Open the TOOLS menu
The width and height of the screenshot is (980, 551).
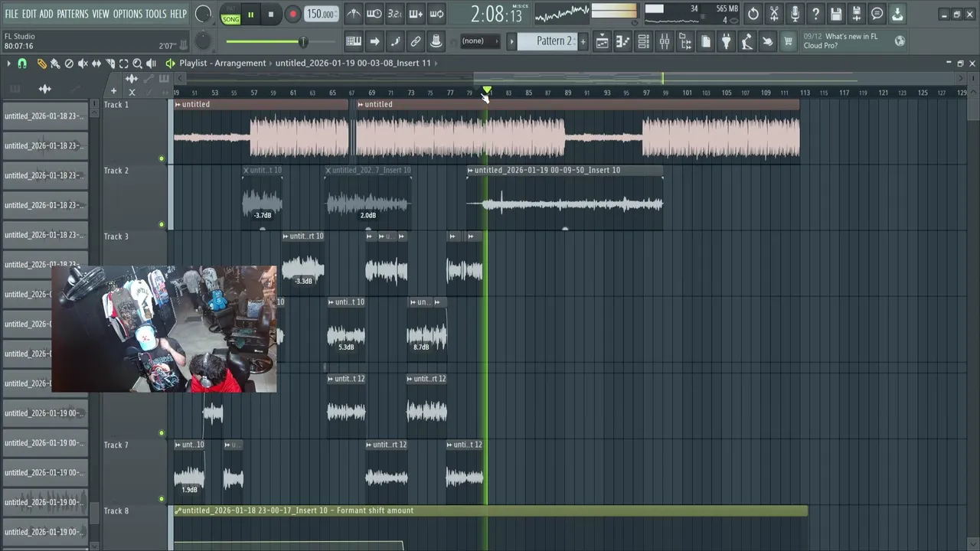pyautogui.click(x=156, y=14)
